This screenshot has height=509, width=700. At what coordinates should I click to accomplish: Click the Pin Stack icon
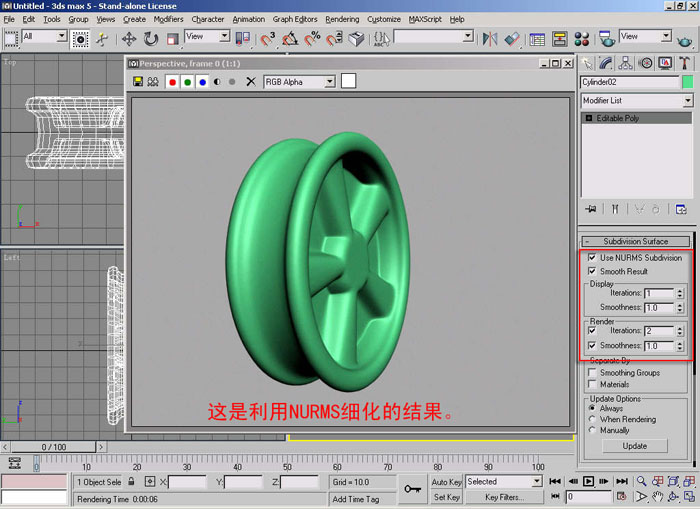coord(591,209)
